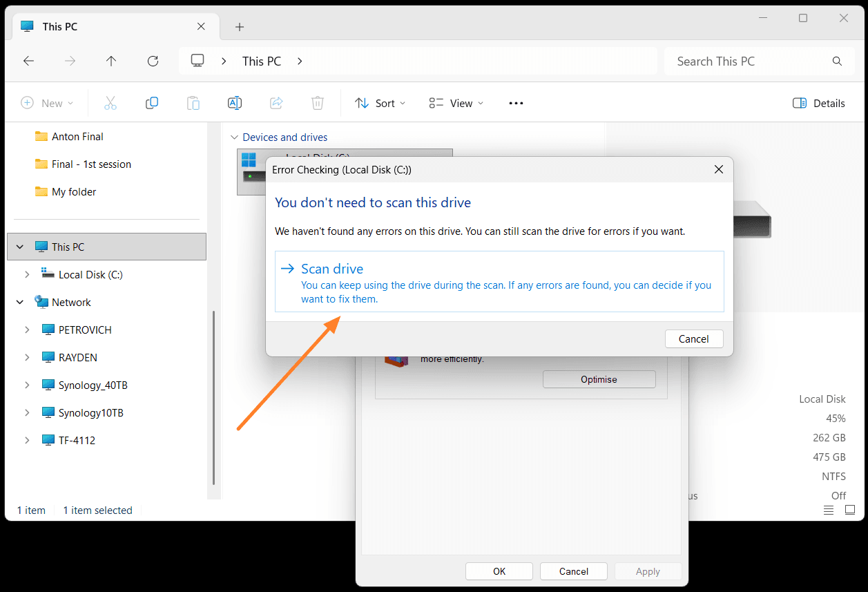Image resolution: width=868 pixels, height=592 pixels.
Task: Open the See more ellipsis menu
Action: 516,103
